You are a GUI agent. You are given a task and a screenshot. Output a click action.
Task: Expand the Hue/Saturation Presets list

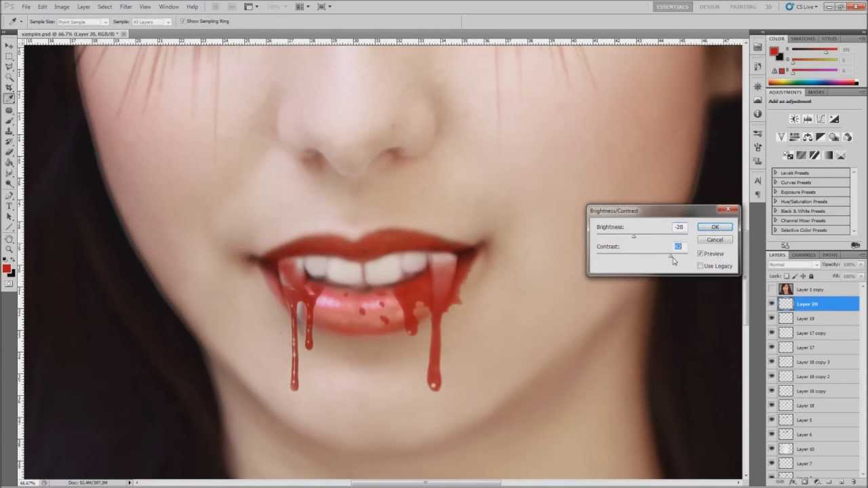775,201
